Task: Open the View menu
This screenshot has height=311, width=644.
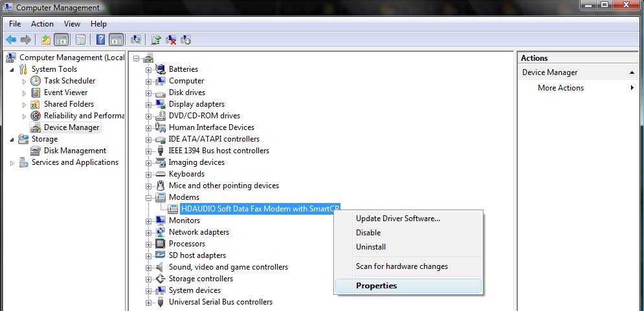Action: click(x=72, y=24)
